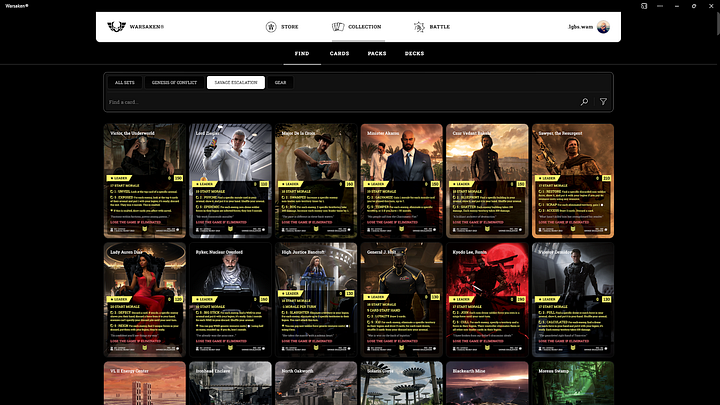
Task: Open the Victor, the Underworld card
Action: [145, 180]
